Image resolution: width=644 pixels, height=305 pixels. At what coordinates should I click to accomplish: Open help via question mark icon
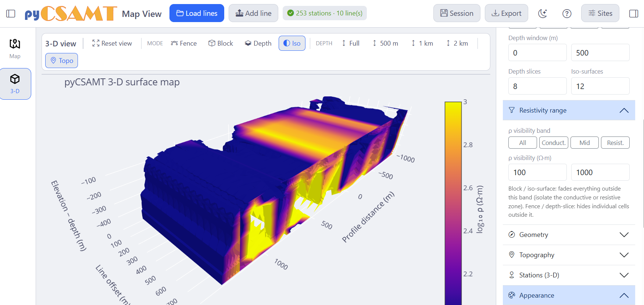pyautogui.click(x=567, y=14)
